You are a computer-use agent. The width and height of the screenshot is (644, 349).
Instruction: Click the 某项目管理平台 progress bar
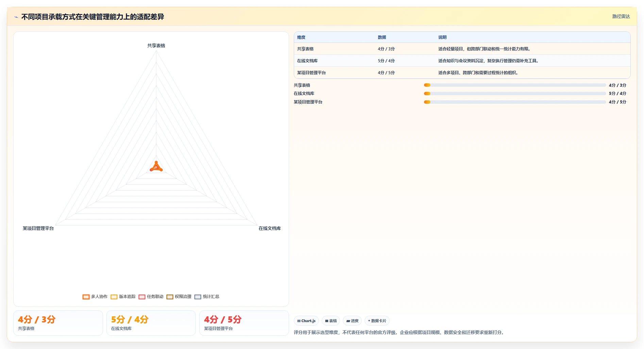(x=515, y=102)
